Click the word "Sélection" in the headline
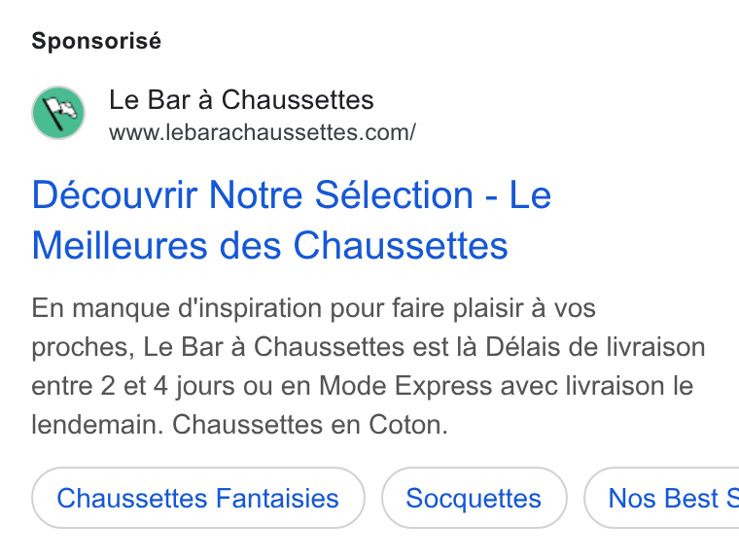Viewport: 739px width, 560px height. point(394,194)
